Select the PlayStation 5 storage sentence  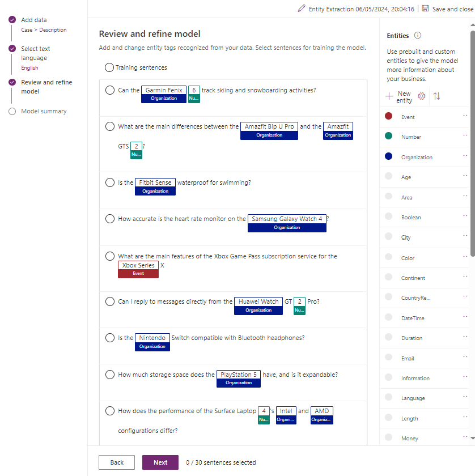110,375
